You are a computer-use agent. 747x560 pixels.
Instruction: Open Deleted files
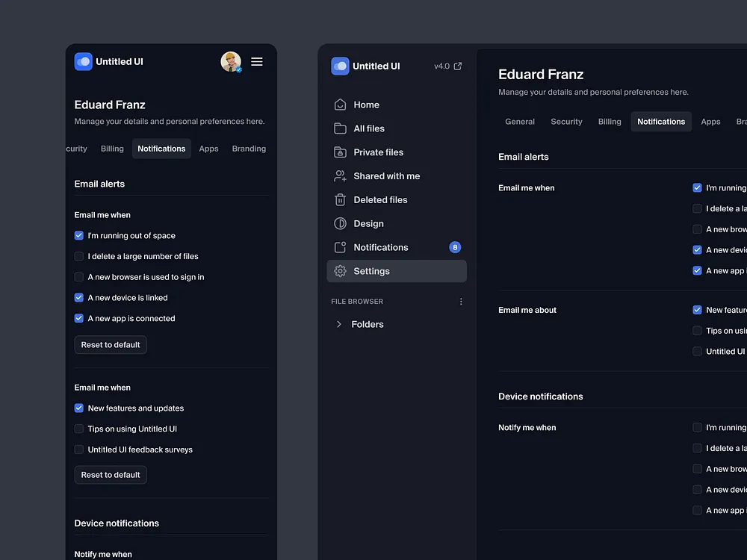[379, 199]
